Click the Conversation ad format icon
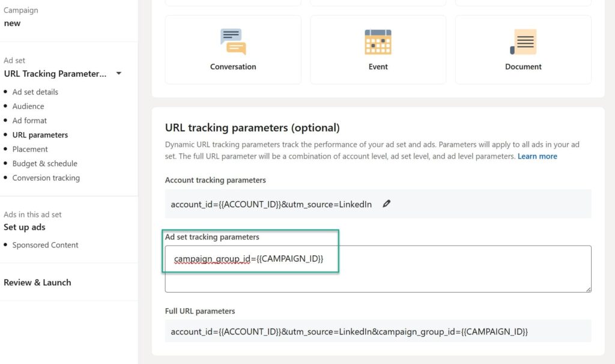615x364 pixels. click(x=233, y=41)
